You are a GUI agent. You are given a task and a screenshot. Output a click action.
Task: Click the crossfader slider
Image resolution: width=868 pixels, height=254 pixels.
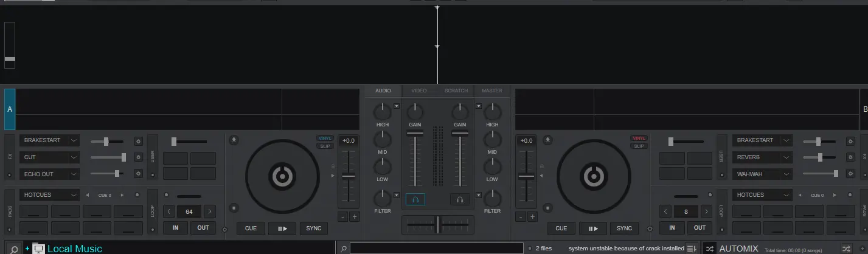437,224
